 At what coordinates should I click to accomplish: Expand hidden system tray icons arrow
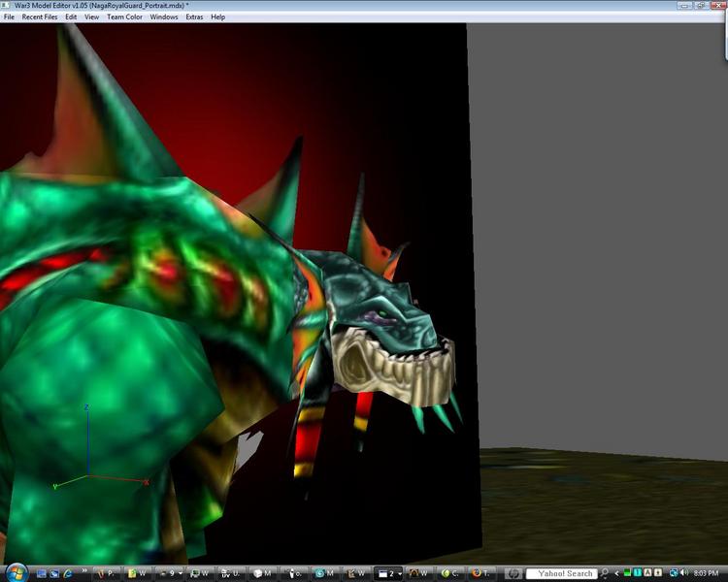(x=616, y=573)
